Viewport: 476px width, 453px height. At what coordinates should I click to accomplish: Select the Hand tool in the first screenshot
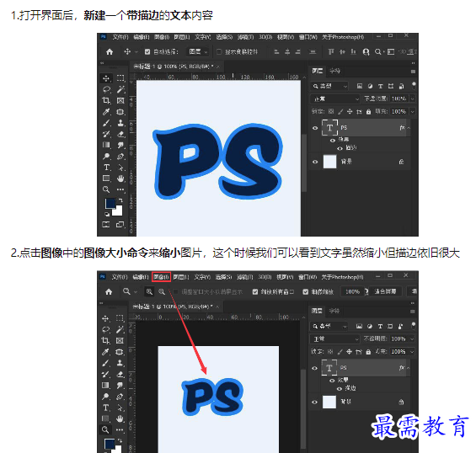120,179
